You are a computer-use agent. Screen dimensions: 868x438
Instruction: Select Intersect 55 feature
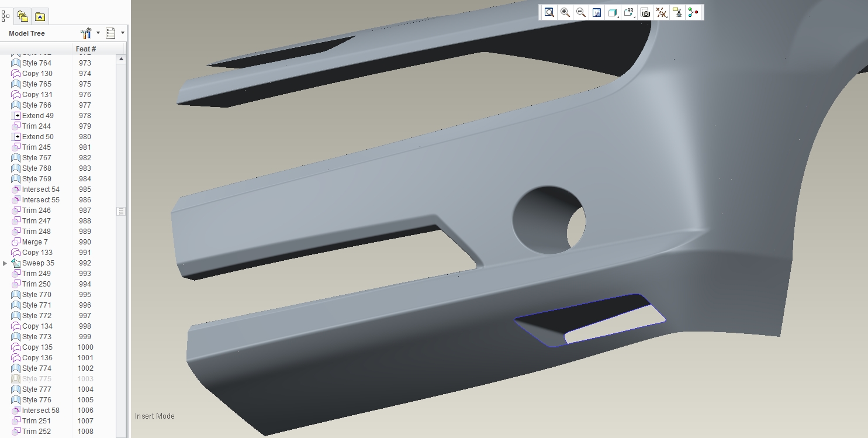[x=40, y=200]
